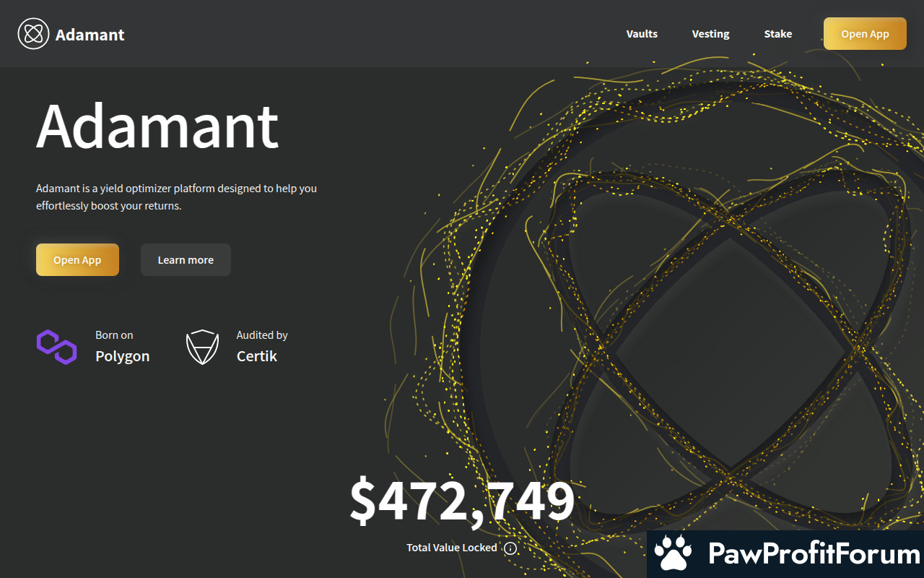Click the Certik shield icon

tap(202, 347)
